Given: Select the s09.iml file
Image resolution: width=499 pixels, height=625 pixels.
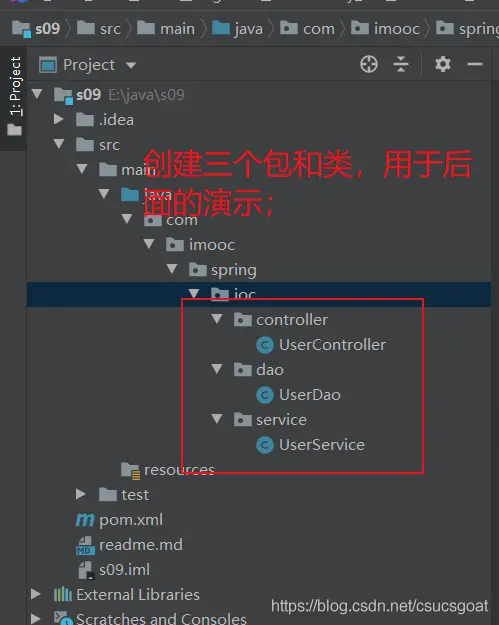Looking at the screenshot, I should tap(114, 570).
